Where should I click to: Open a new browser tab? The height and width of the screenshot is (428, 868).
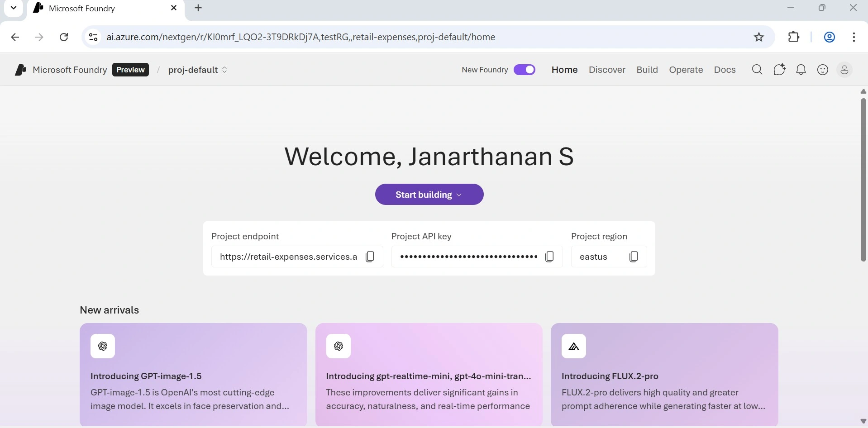[198, 8]
